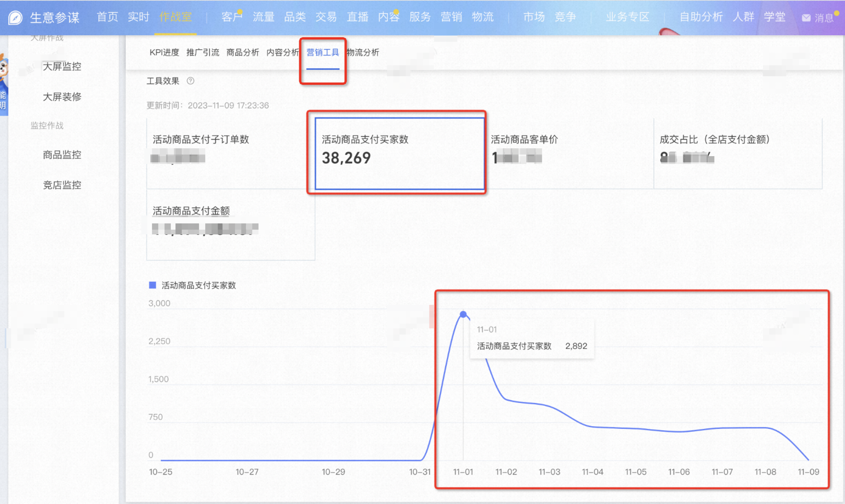Open 大屏监控 in the sidebar
Viewport: 845px width, 504px height.
62,67
